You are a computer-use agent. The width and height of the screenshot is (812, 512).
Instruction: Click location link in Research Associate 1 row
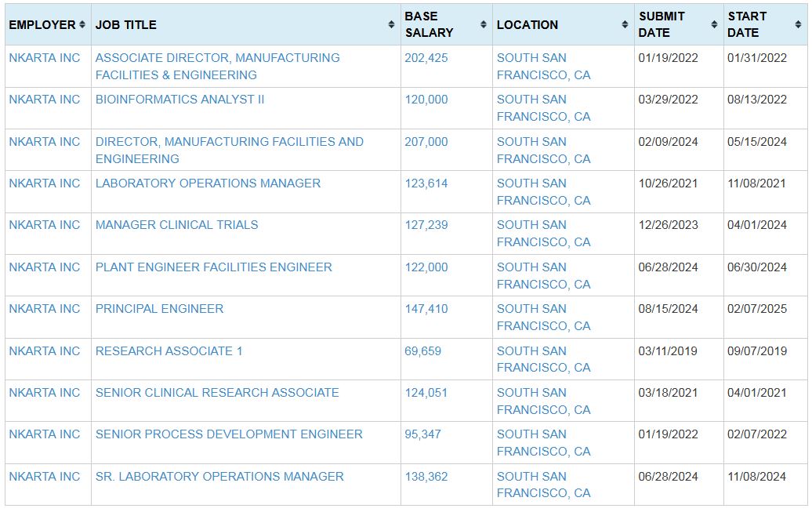[x=544, y=359]
